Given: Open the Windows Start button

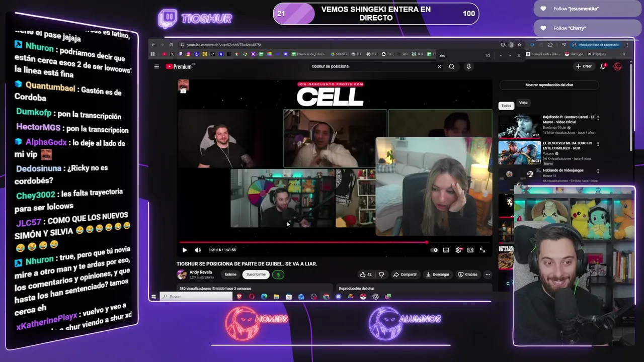Looking at the screenshot, I should pyautogui.click(x=153, y=297).
